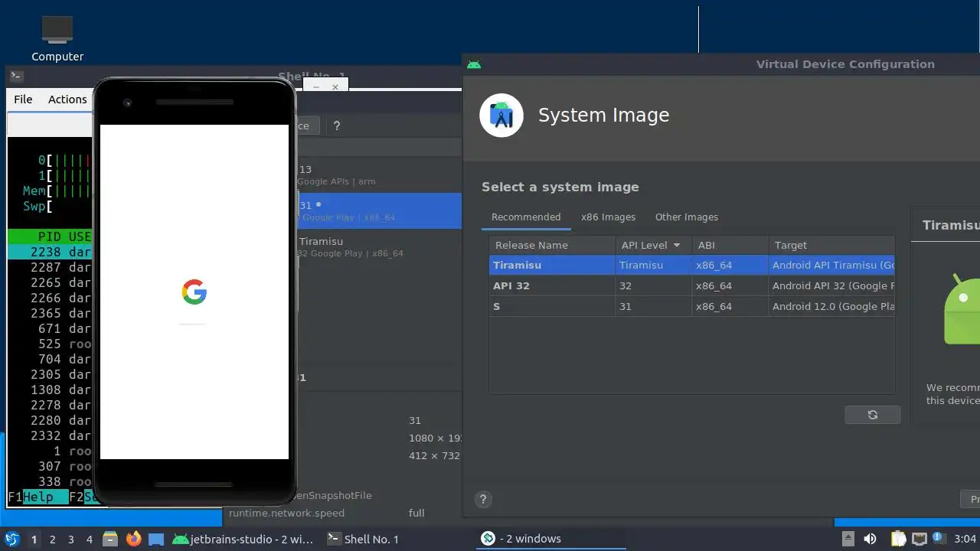Click the x86_64 ABI cell in API 32 row
The width and height of the screenshot is (980, 551).
click(x=730, y=286)
